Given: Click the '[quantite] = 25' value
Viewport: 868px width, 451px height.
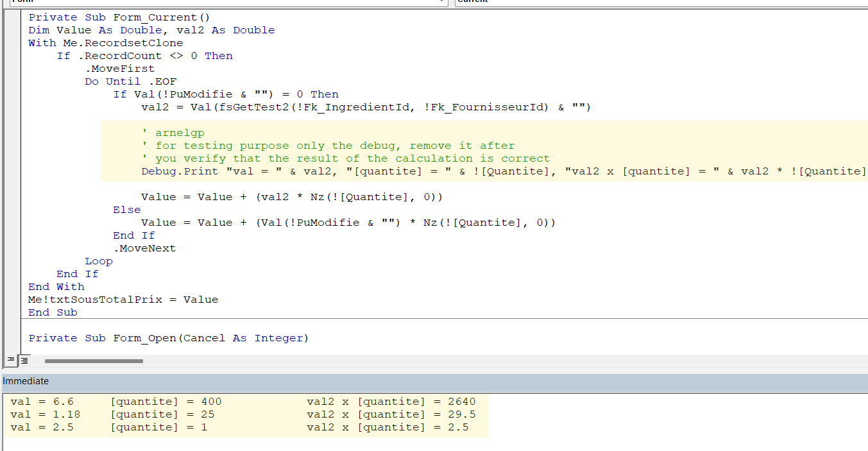Looking at the screenshot, I should click(x=162, y=414).
